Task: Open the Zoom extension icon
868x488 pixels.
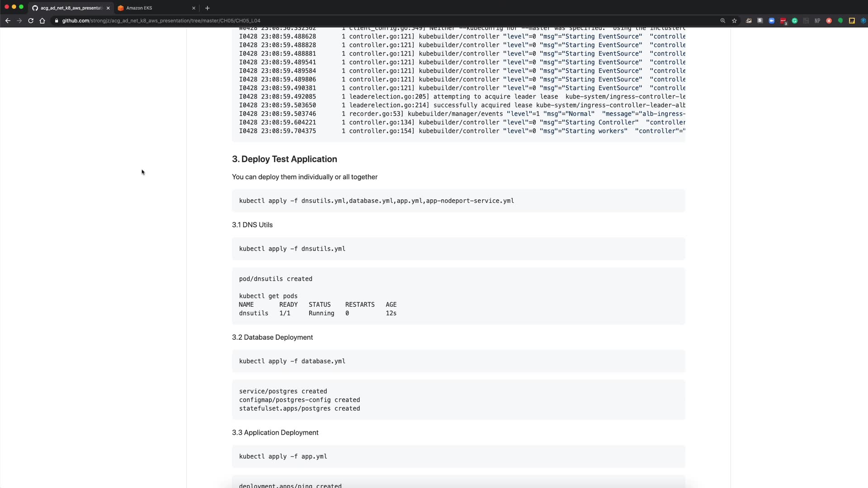Action: click(x=771, y=21)
